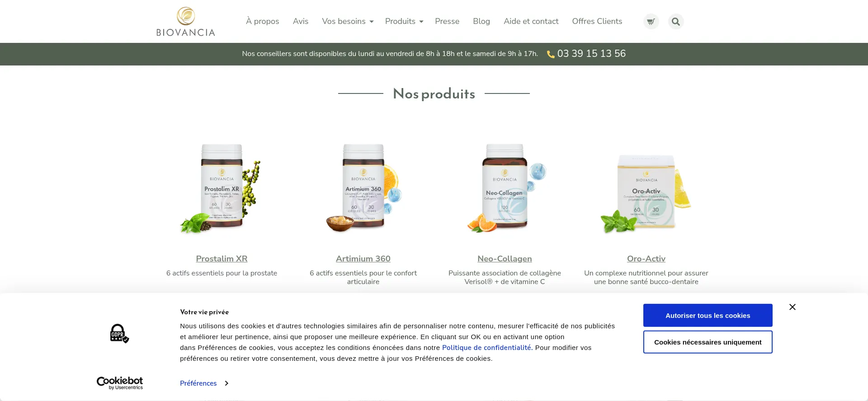Expand cookie Préférences chevron
The image size is (868, 401).
(x=226, y=383)
